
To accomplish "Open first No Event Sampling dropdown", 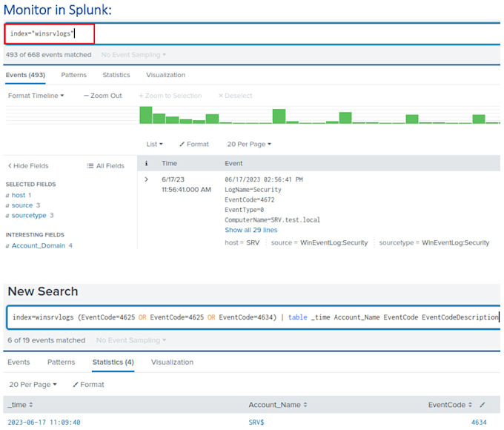I will point(133,55).
